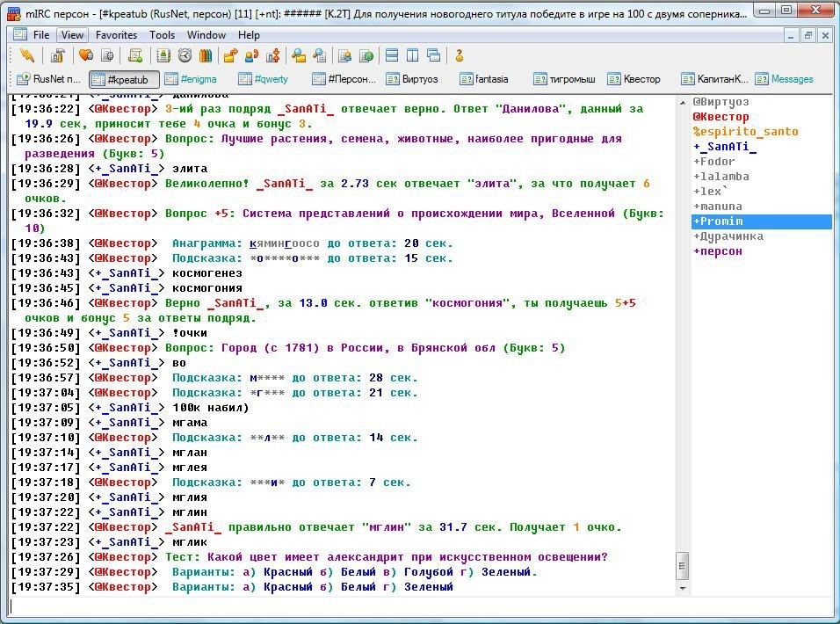
Task: Tile windows vertically via toolbar icon
Action: [x=413, y=55]
